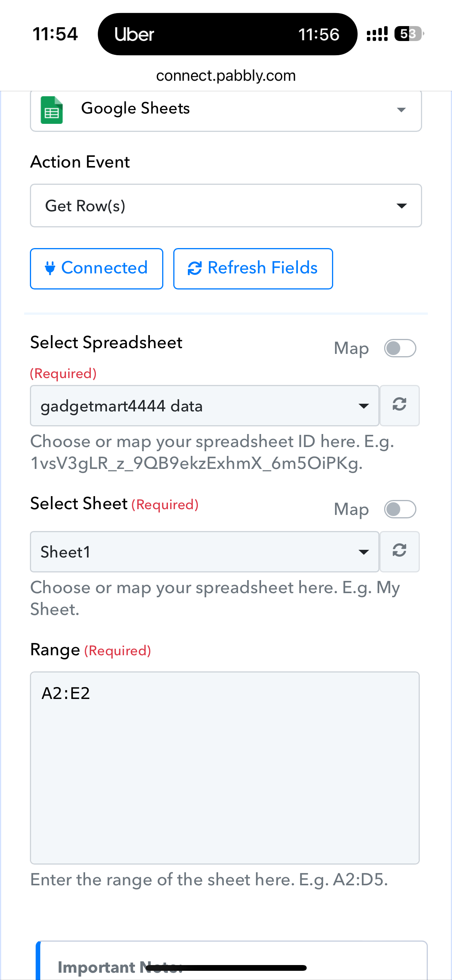Open the Google Sheets app dropdown

[x=226, y=110]
